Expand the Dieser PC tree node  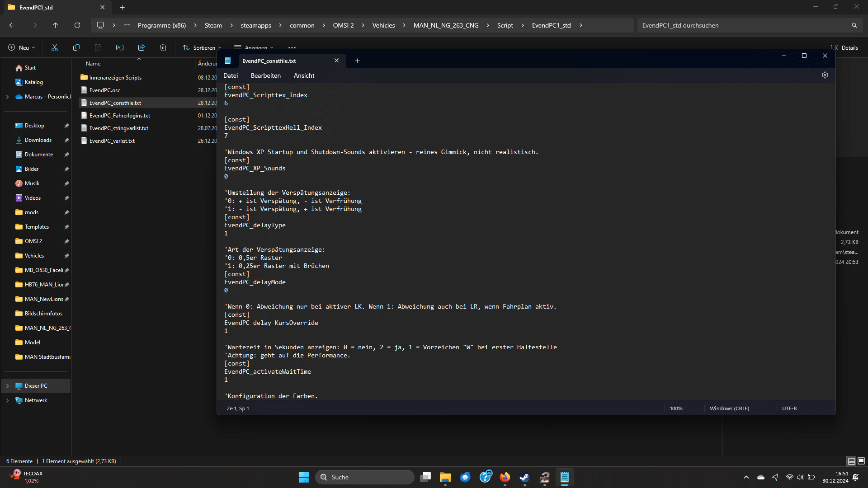click(x=7, y=386)
